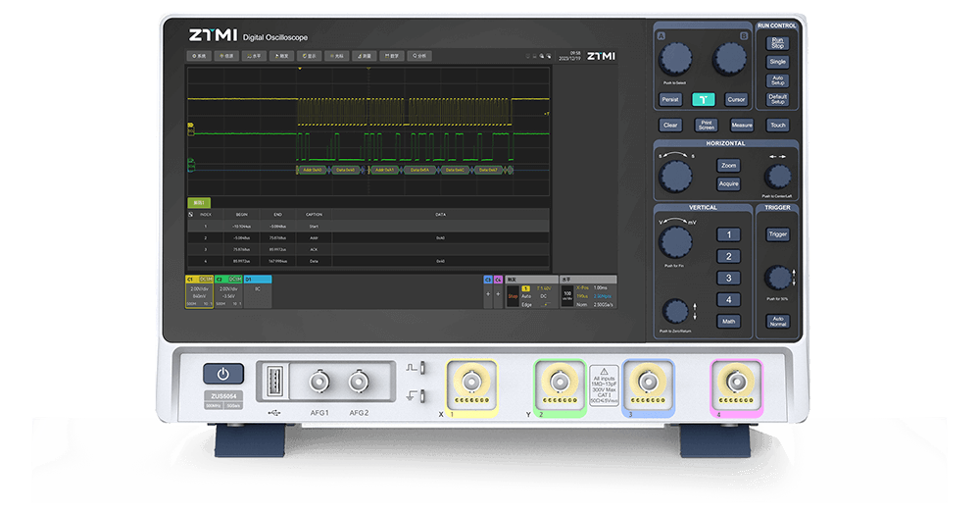Select row 2 Addr in decode table
The width and height of the screenshot is (980, 514).
click(x=314, y=237)
